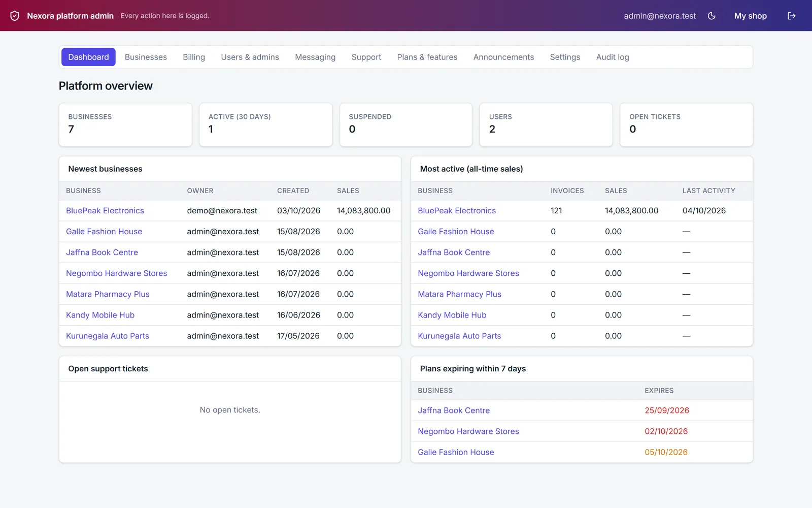Image resolution: width=812 pixels, height=508 pixels.
Task: Open the Dashboard tab
Action: coord(88,57)
